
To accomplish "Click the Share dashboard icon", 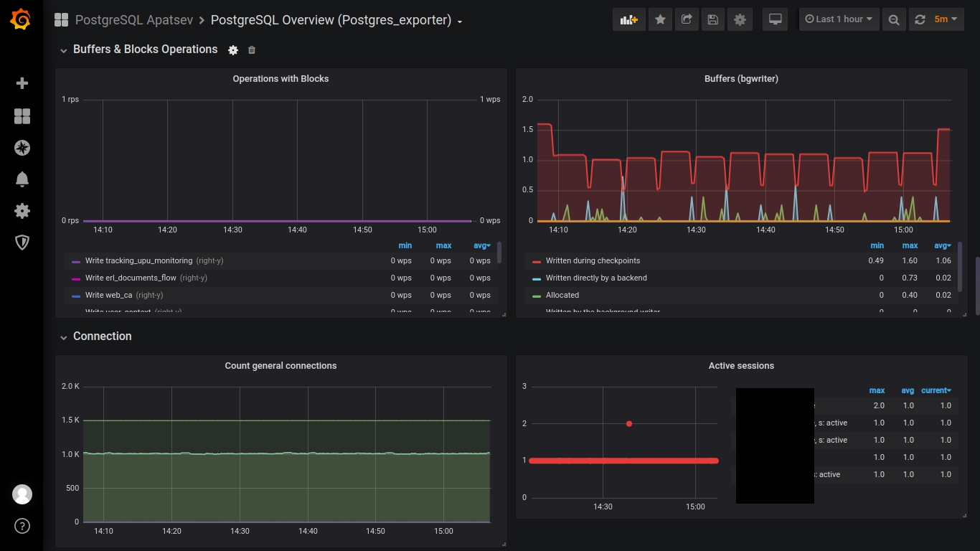I will pos(687,19).
